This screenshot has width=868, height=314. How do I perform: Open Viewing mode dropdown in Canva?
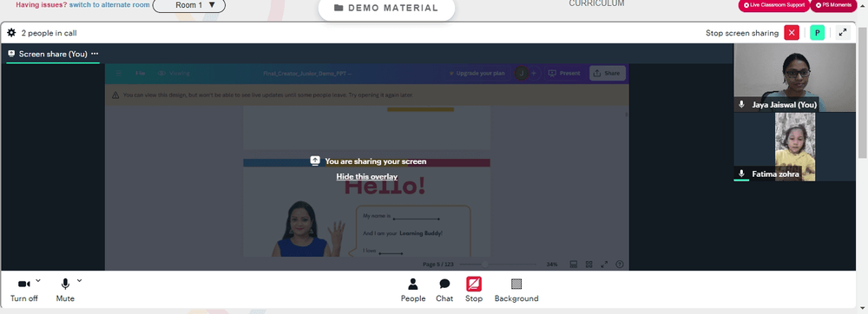pyautogui.click(x=174, y=73)
